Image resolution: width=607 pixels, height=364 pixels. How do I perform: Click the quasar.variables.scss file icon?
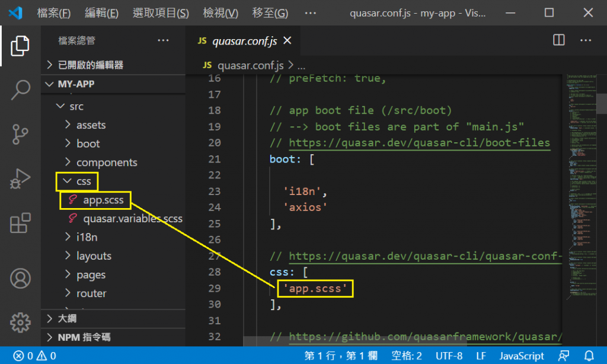73,218
